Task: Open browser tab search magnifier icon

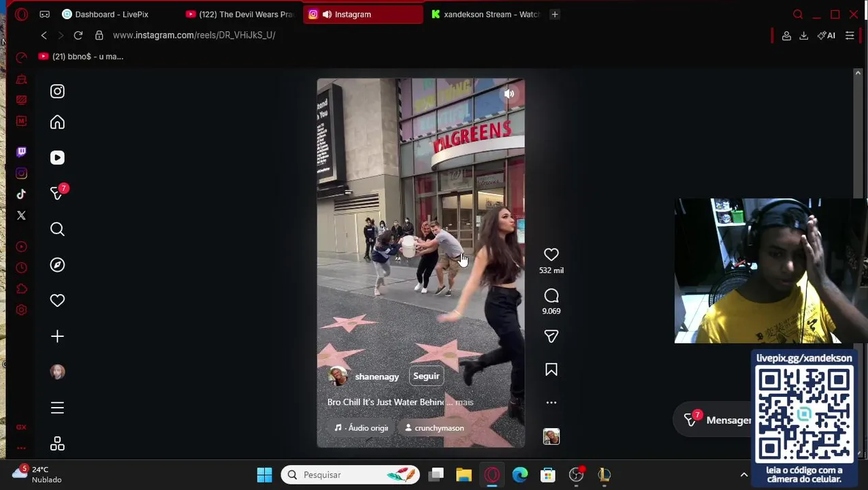Action: [x=798, y=14]
